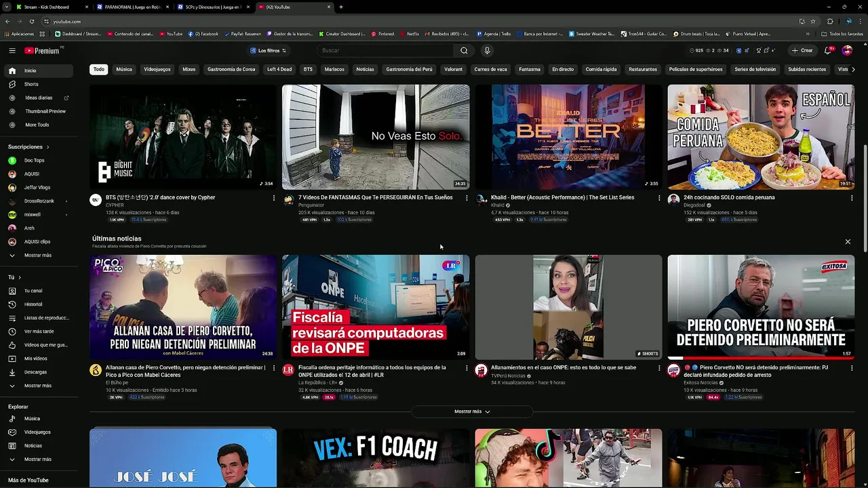Open Allanamientos en el caso ONPE title
Image resolution: width=868 pixels, height=488 pixels.
564,367
